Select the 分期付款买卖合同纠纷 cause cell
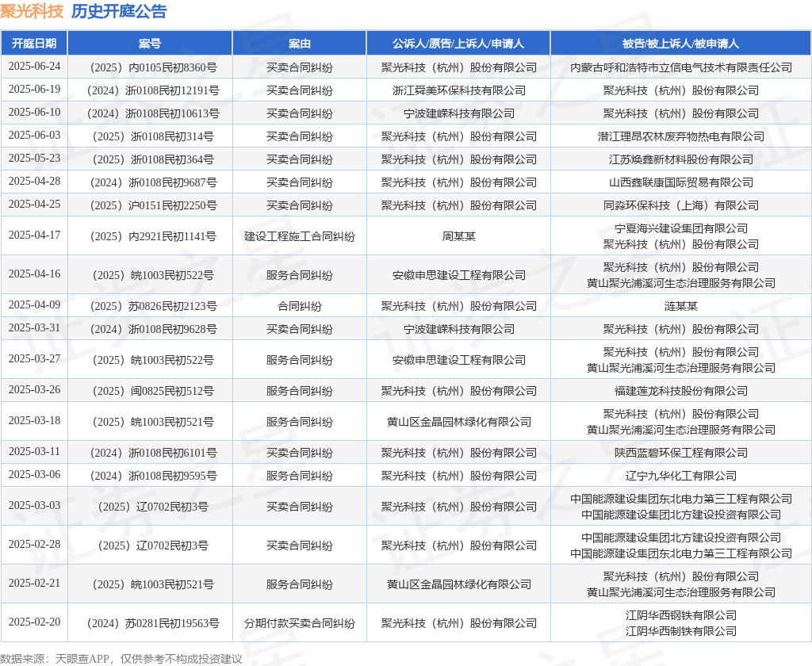This screenshot has width=812, height=666. tap(299, 623)
